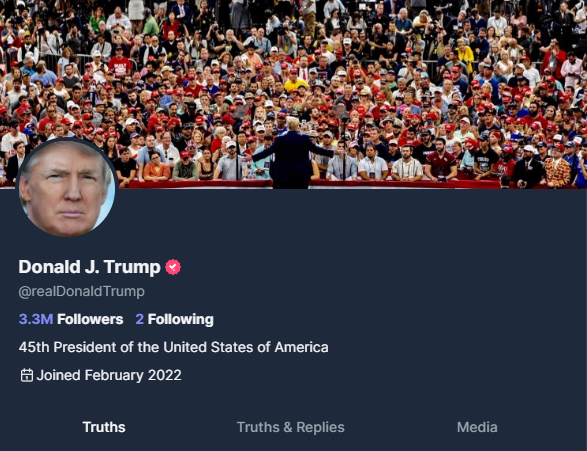Screen dimensions: 587x451
Task: Open the Followers list link
Action: point(90,319)
